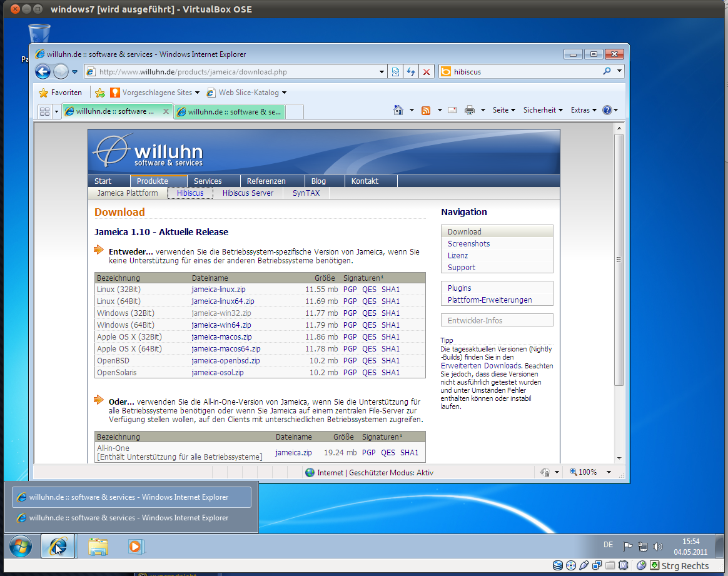The width and height of the screenshot is (728, 576).
Task: Open Plattform-Erweiterungen sidebar link
Action: (490, 300)
